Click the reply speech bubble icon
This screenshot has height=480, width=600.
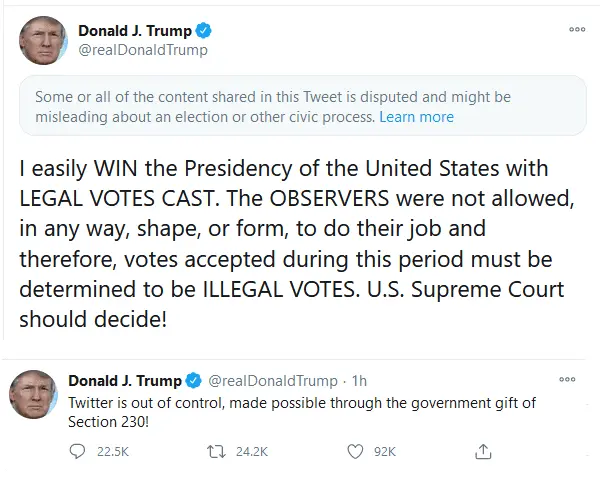(x=79, y=452)
